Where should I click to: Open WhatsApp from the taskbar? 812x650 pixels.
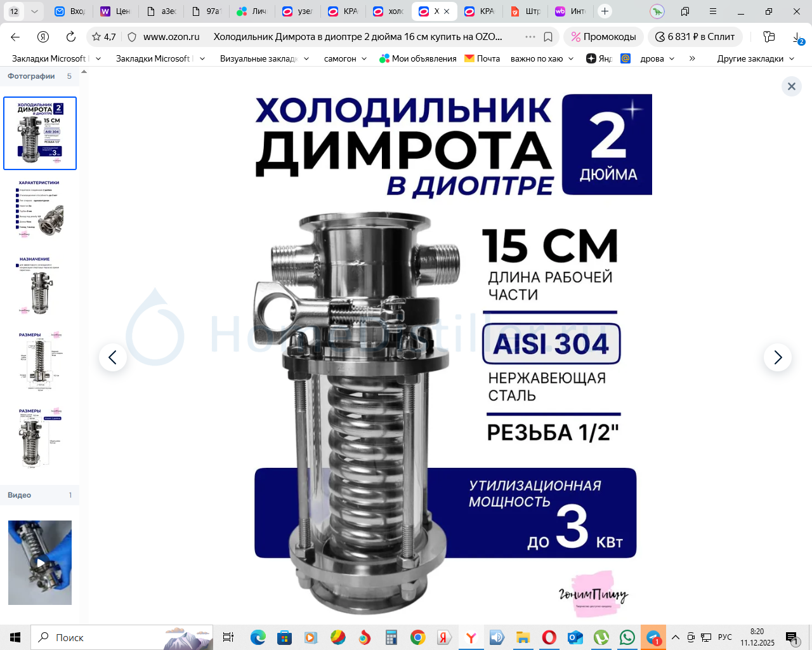(627, 637)
